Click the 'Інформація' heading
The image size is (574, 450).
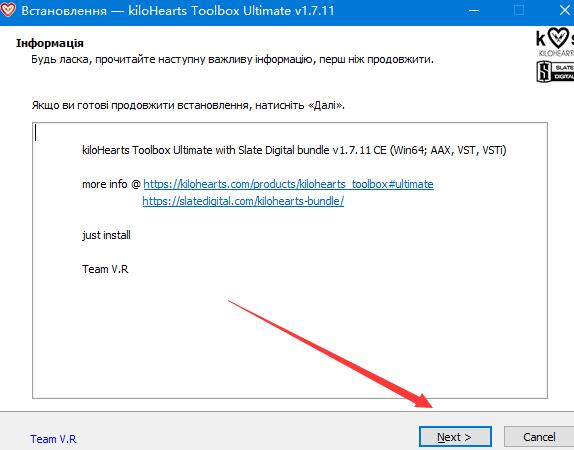click(50, 43)
